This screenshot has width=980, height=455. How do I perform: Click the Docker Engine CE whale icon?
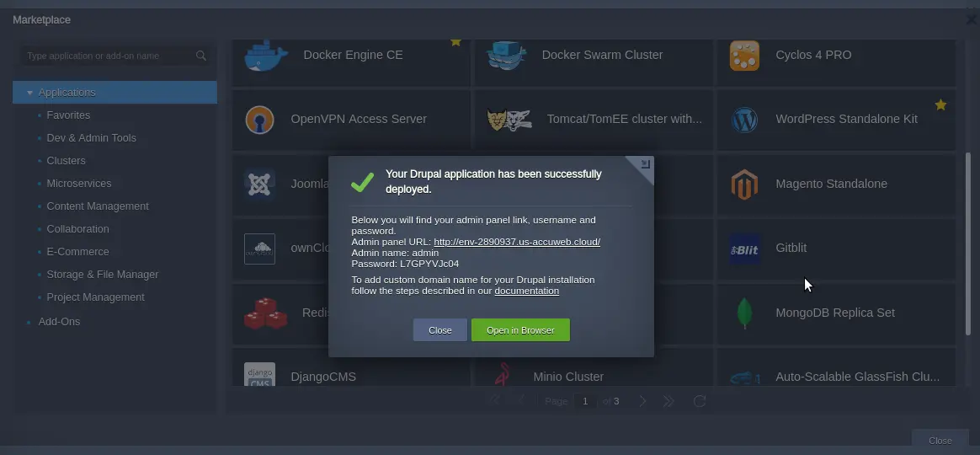tap(265, 55)
